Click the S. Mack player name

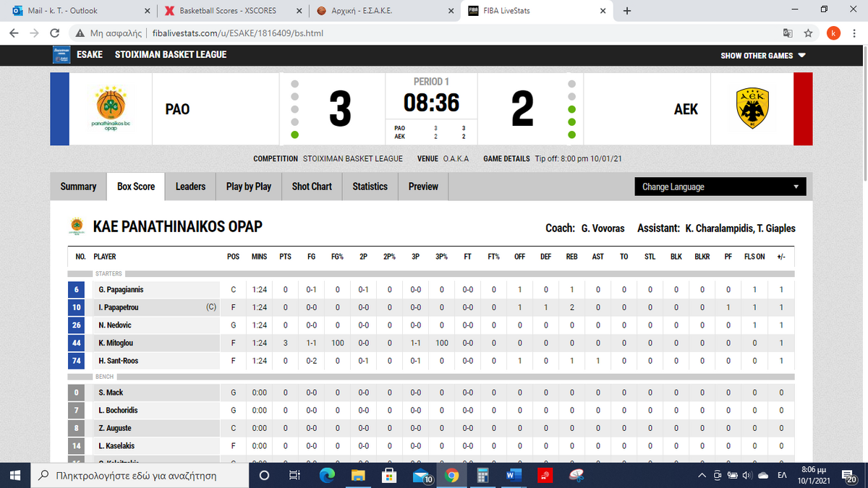click(111, 393)
